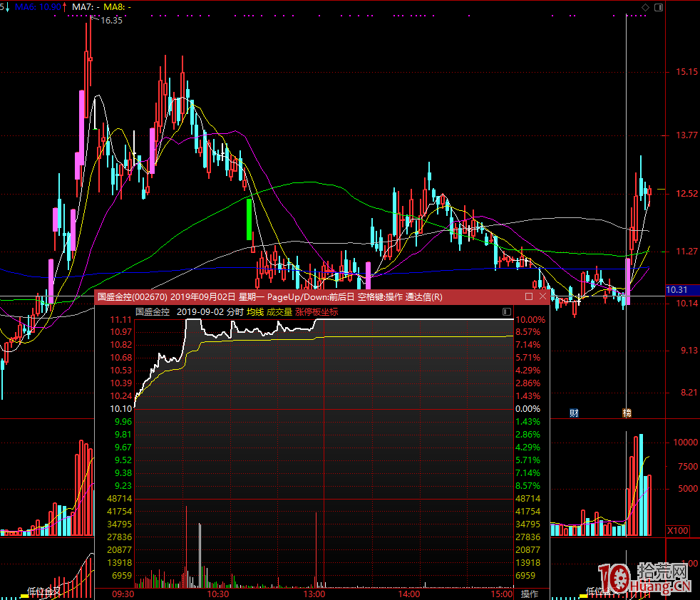Screen dimensions: 700x600
Task: Click the 15:00 time label in popup
Action: point(502,594)
